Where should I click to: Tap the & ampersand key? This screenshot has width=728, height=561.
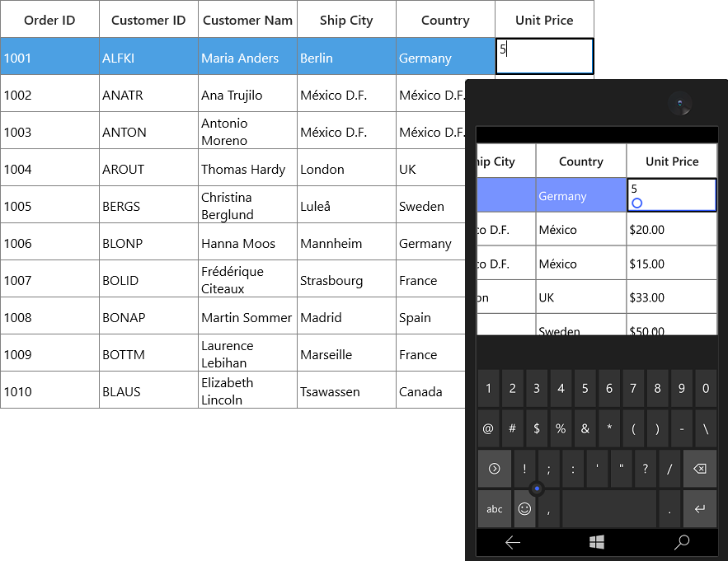pos(585,428)
